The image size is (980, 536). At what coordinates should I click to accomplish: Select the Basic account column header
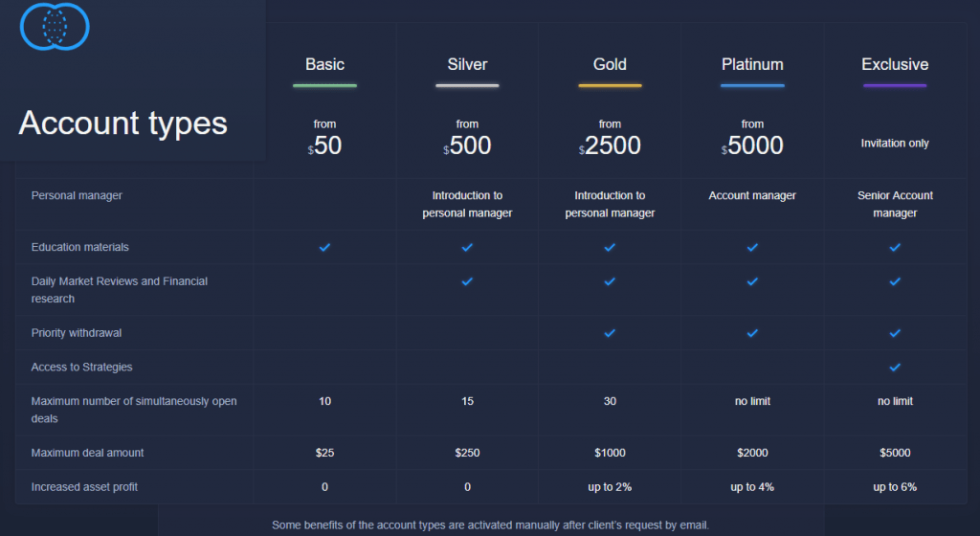tap(324, 65)
